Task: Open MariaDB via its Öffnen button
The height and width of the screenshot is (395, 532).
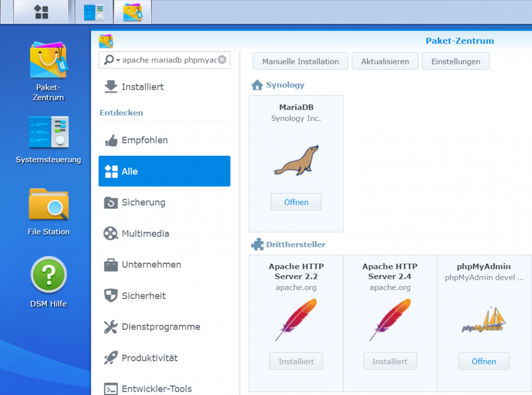Action: 296,202
